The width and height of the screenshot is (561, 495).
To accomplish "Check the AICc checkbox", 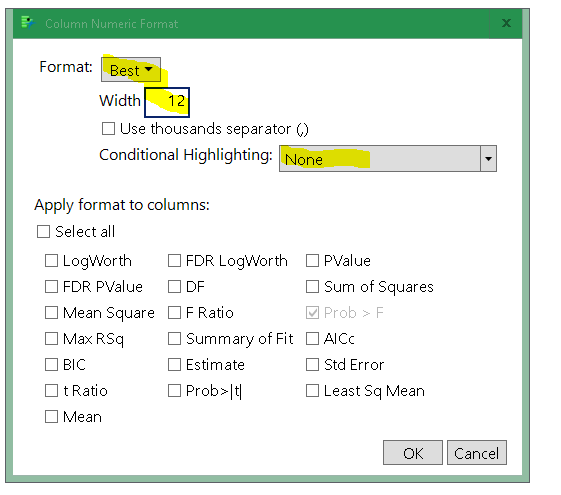I will click(x=312, y=339).
